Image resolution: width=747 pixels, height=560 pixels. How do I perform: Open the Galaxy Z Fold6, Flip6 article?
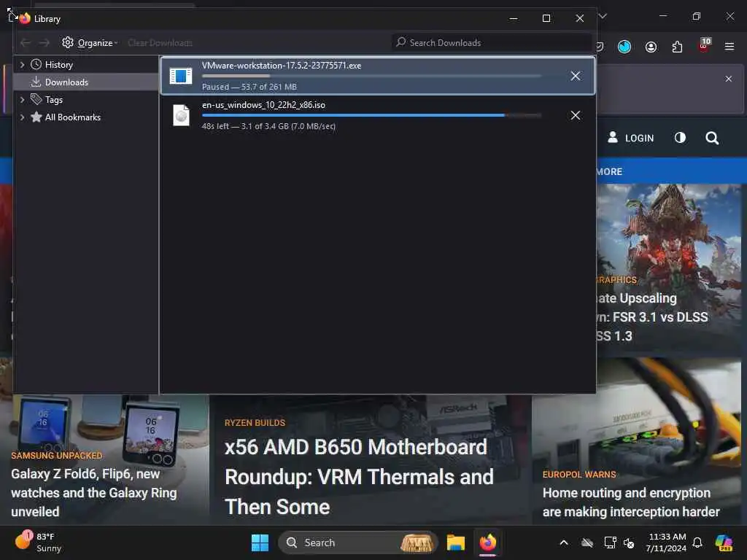pos(94,493)
